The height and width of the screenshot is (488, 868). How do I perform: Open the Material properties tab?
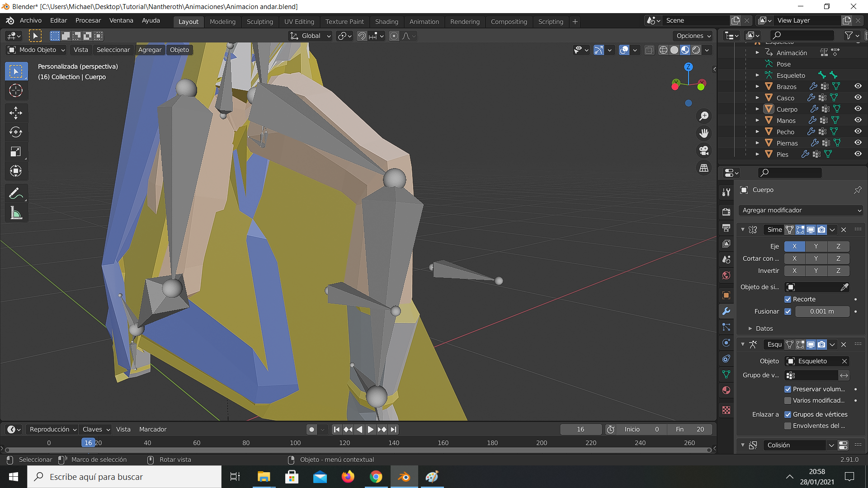point(726,390)
